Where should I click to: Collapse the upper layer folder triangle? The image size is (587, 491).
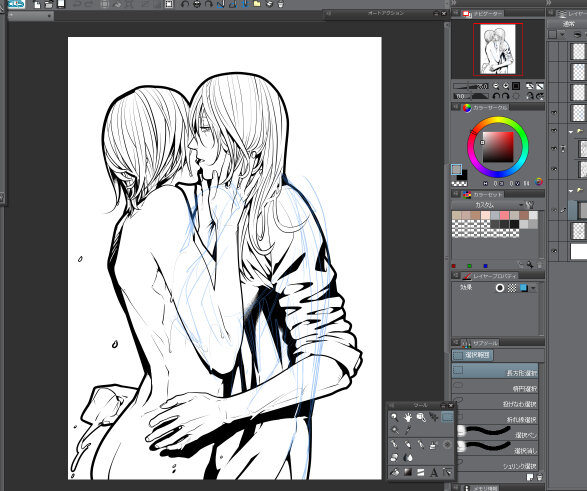[x=571, y=132]
